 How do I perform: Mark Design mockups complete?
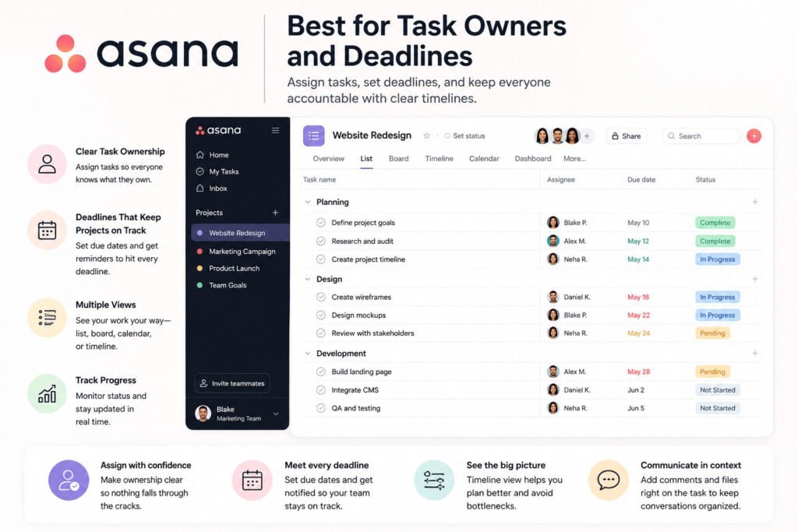click(x=320, y=315)
